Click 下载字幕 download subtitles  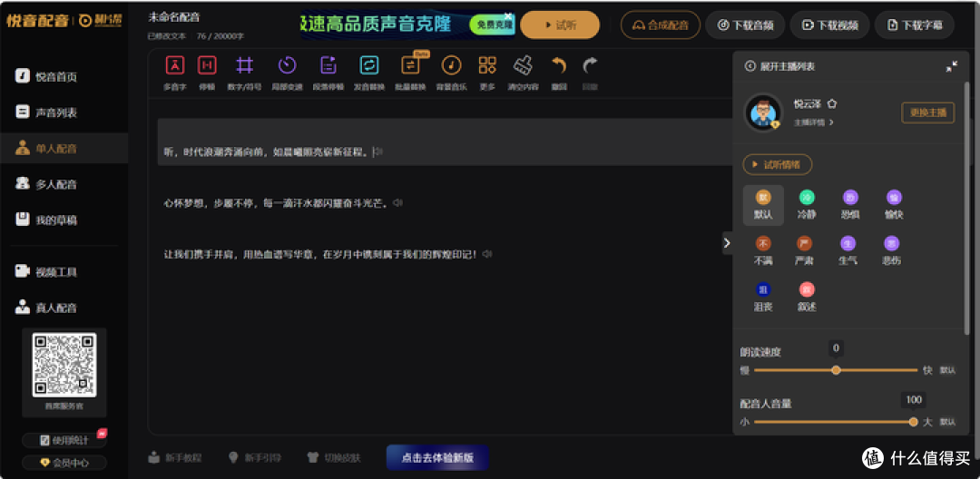pos(915,25)
